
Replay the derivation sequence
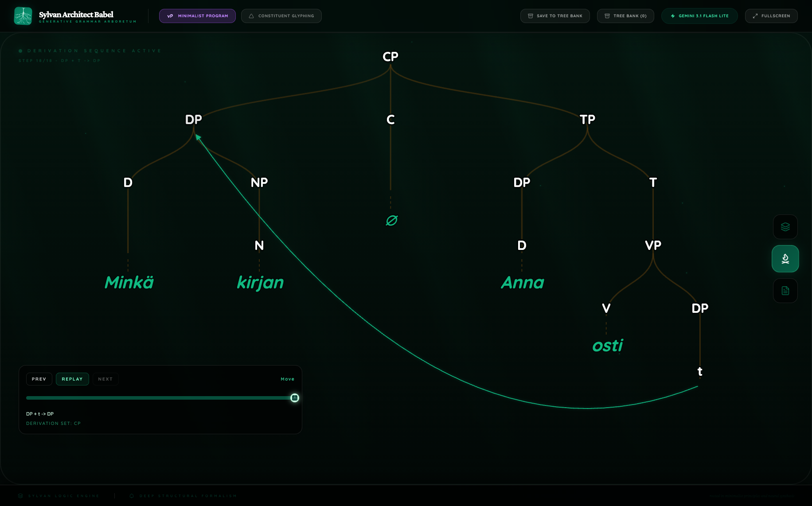click(72, 379)
